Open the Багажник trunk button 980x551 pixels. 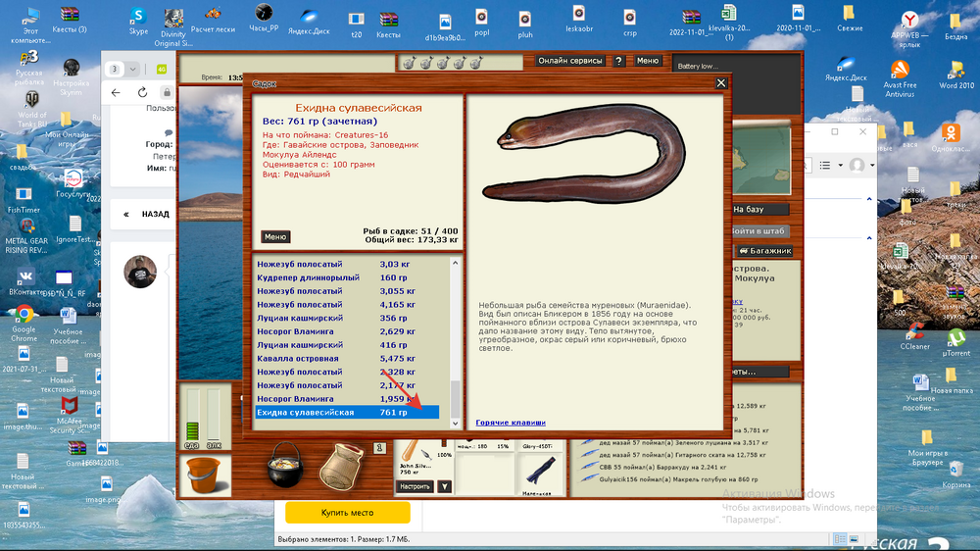click(x=764, y=251)
